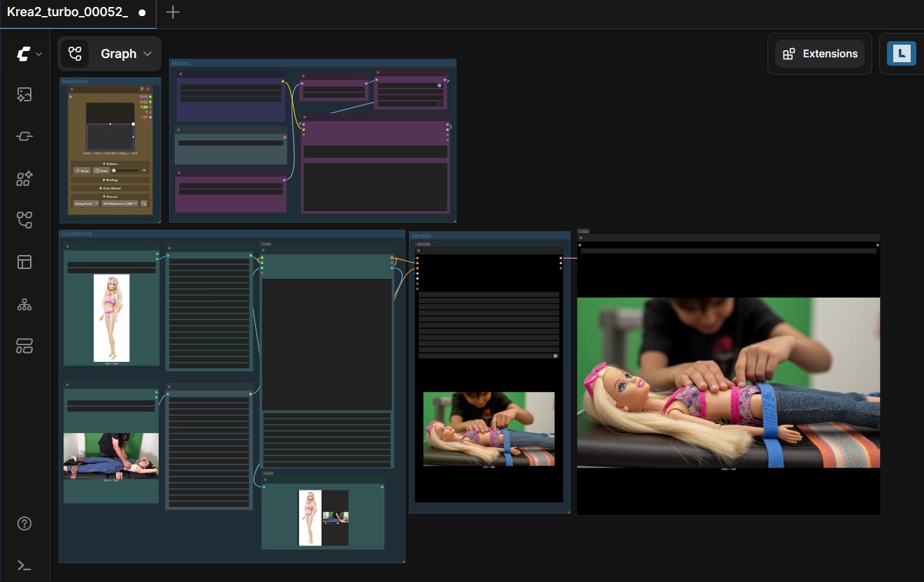Image resolution: width=924 pixels, height=582 pixels.
Task: Click the Swap button in the Resolution node
Action: click(x=82, y=170)
